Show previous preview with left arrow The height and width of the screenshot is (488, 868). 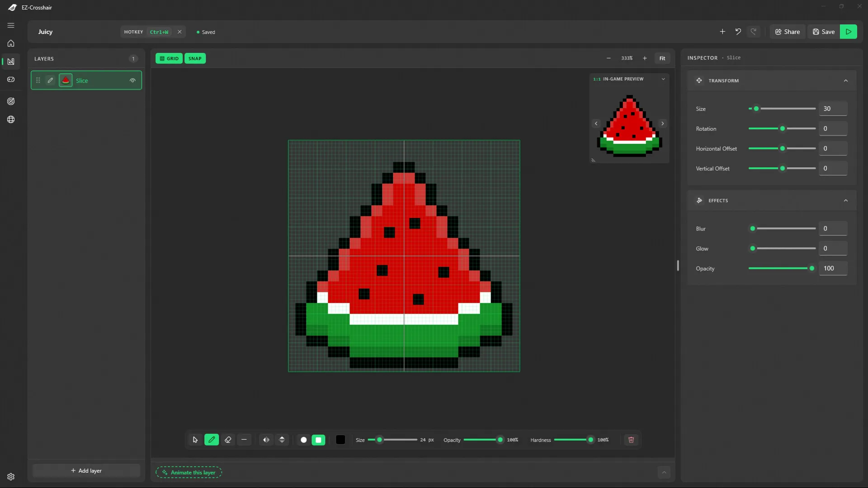pos(596,123)
